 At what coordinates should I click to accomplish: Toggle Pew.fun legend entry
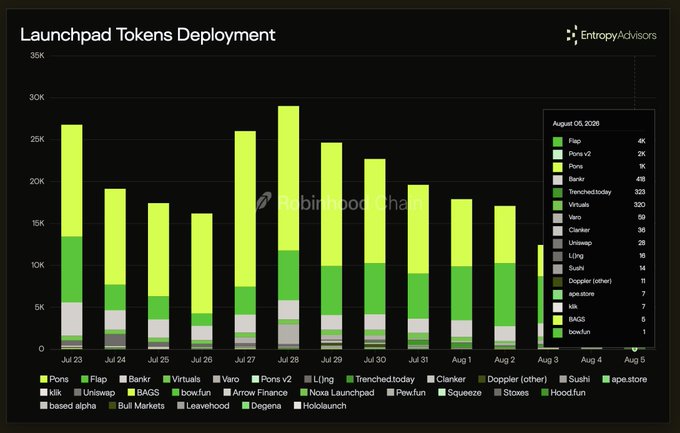coord(406,393)
